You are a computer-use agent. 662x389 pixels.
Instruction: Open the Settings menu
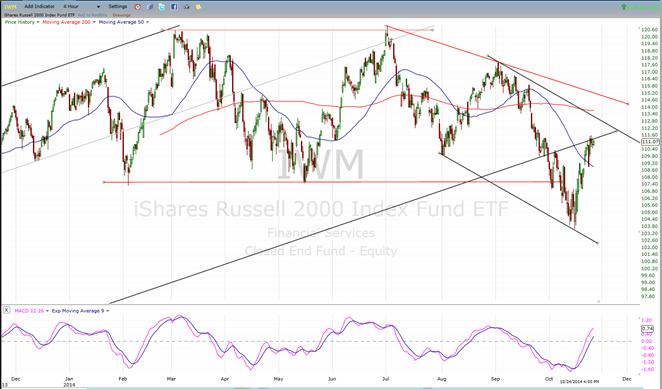point(118,6)
